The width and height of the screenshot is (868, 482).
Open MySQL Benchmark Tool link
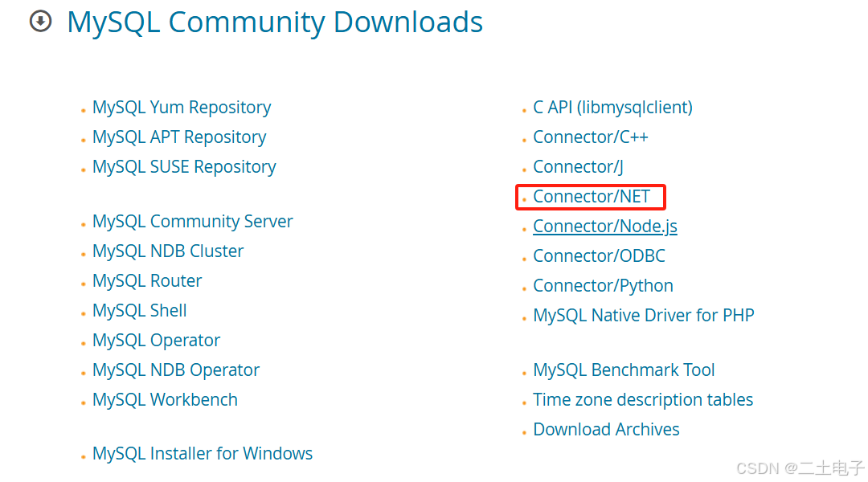624,370
